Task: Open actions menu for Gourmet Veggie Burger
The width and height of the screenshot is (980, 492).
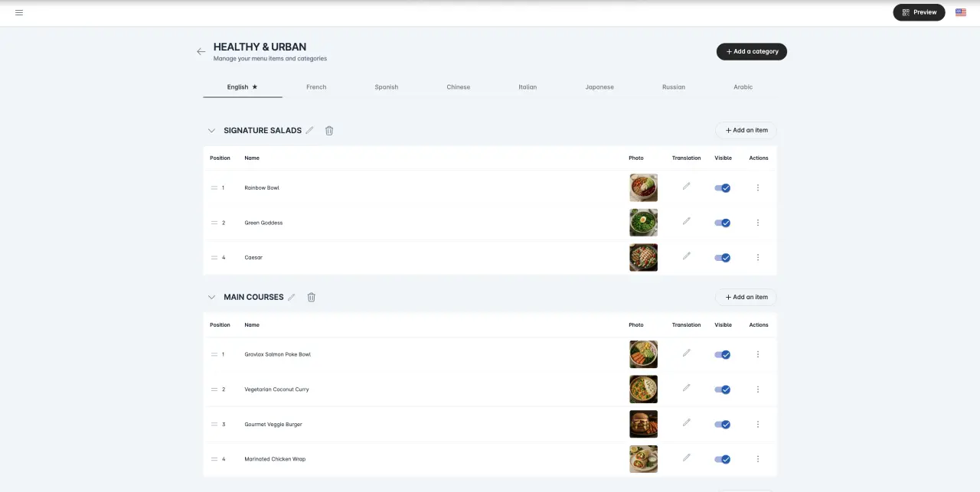Action: 758,425
